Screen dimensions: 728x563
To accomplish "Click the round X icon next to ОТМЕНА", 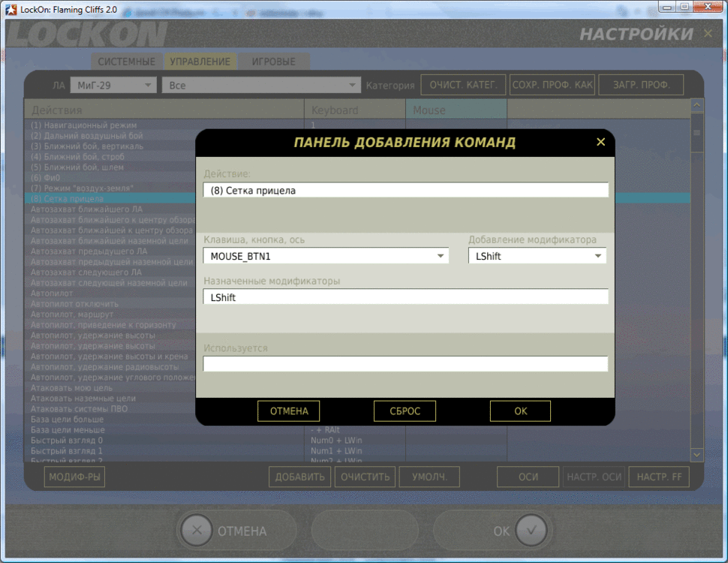I will [x=197, y=530].
